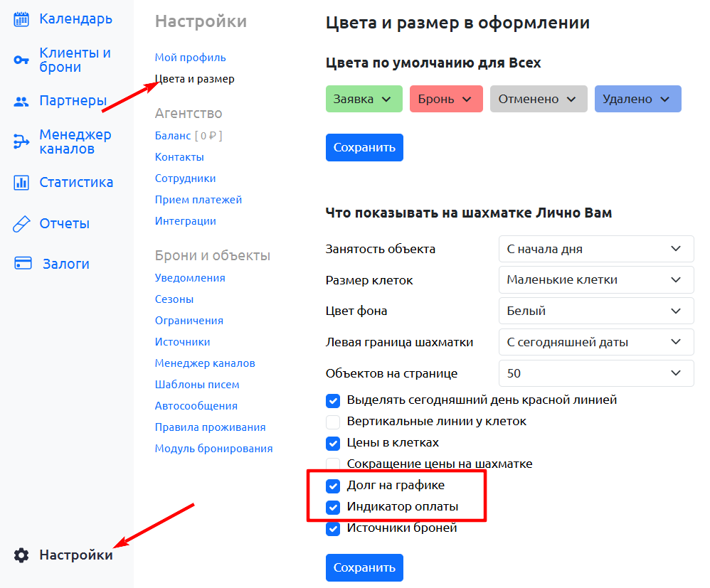The image size is (710, 588).
Task: Open Объектов на странице dropdown
Action: (596, 373)
